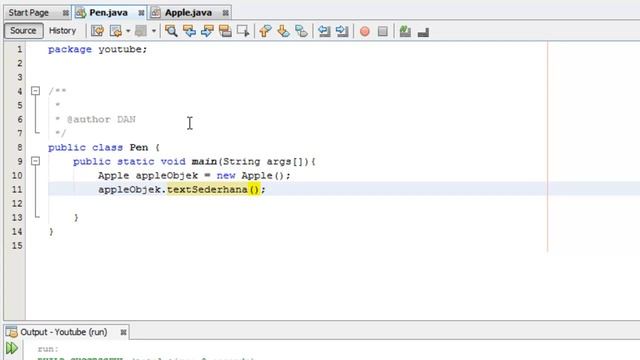Viewport: 640px width, 360px height.
Task: Click the Back navigation toolbar icon
Action: pyautogui.click(x=116, y=31)
